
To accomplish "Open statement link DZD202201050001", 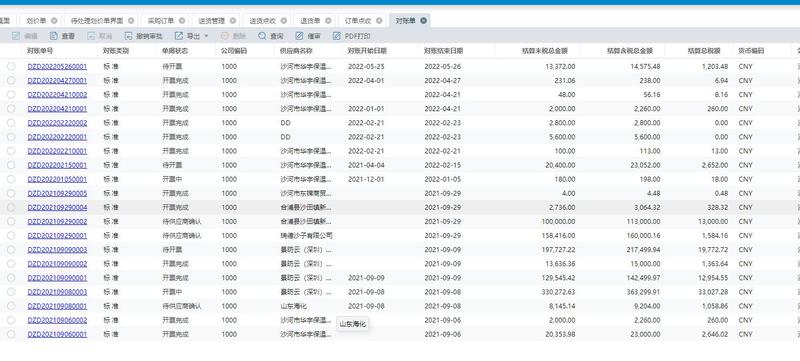I will point(57,179).
